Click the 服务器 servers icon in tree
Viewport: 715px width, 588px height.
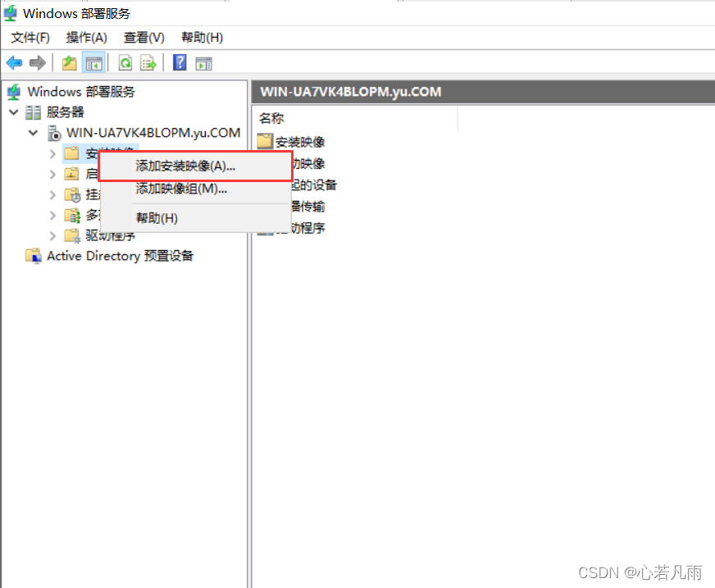(x=33, y=112)
